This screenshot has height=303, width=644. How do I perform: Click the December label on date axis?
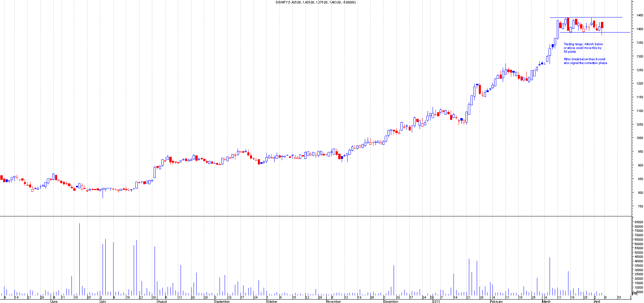point(391,302)
